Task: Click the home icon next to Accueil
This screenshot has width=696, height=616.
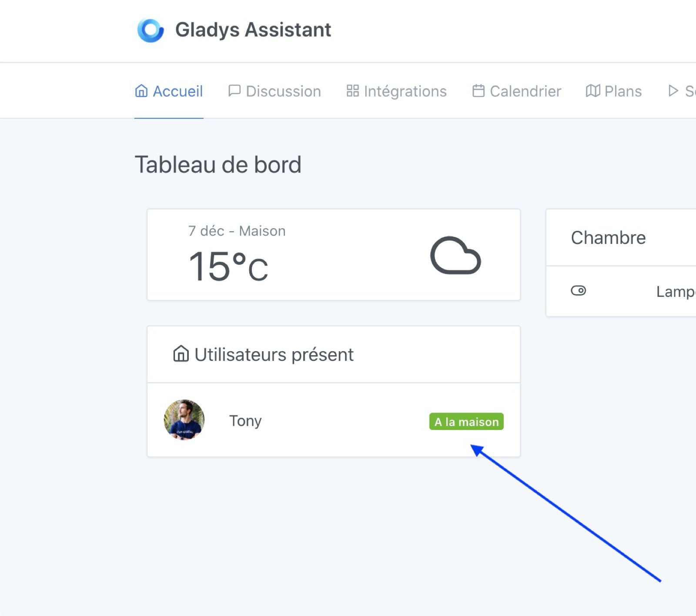Action: click(141, 91)
